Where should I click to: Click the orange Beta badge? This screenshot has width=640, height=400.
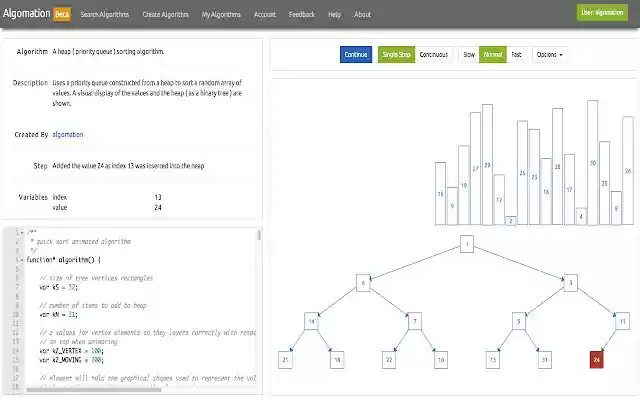click(x=62, y=14)
